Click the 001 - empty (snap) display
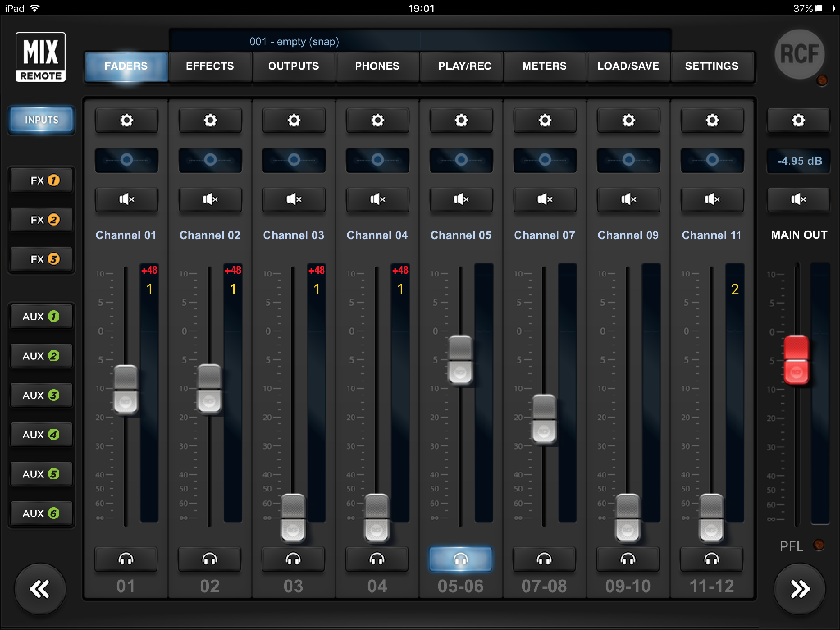Viewport: 840px width, 630px height. 420,41
